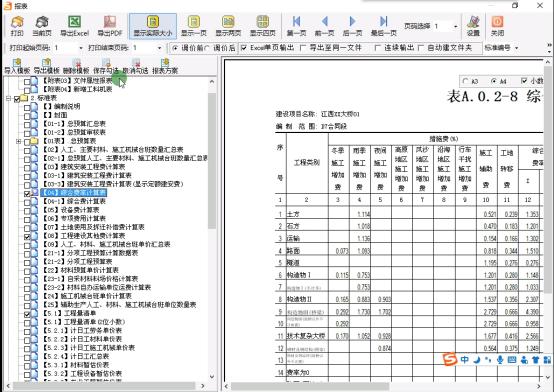Export the report with 导出Excel
Image resolution: width=554 pixels, height=392 pixels.
point(74,25)
